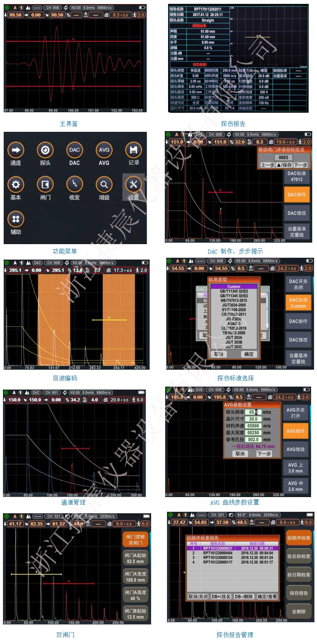Pick ASME-3 in the 标准类型 list
This screenshot has width=317, height=644.
coord(234,323)
